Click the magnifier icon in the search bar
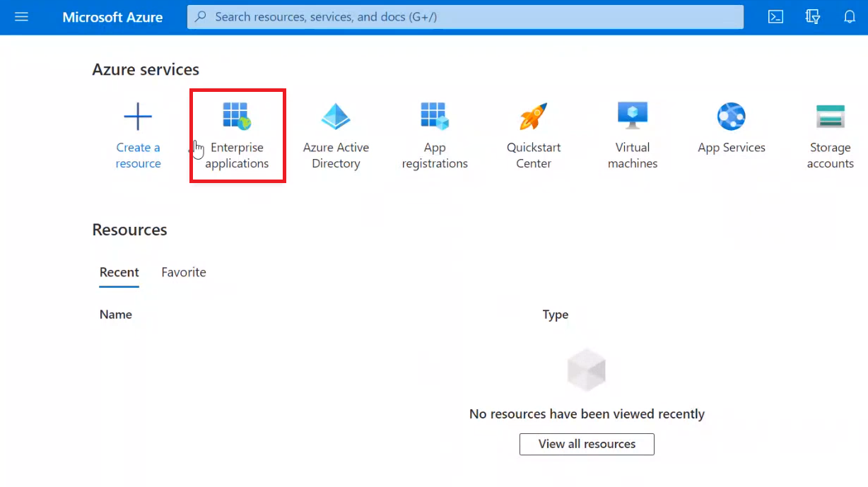Viewport: 868px width, 487px height. (201, 17)
